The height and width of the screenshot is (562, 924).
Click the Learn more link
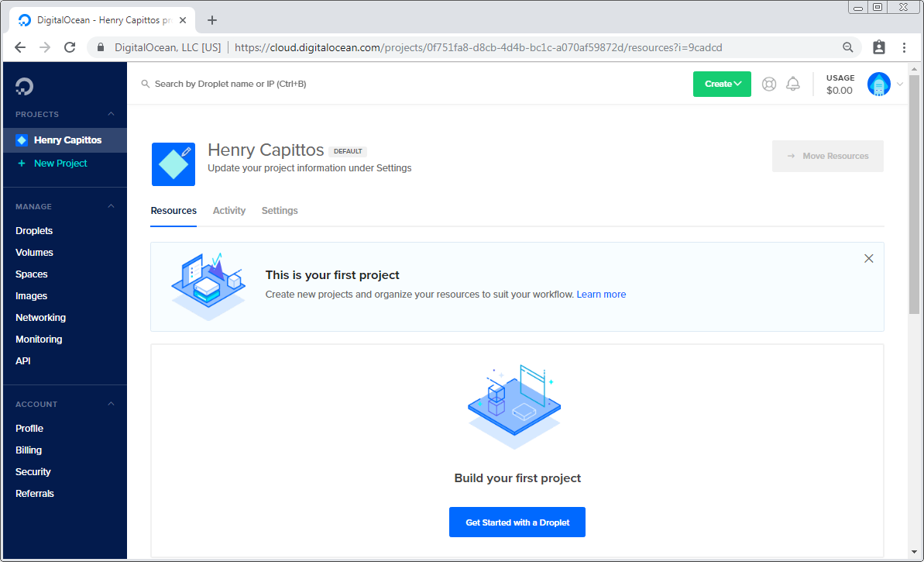(x=601, y=295)
